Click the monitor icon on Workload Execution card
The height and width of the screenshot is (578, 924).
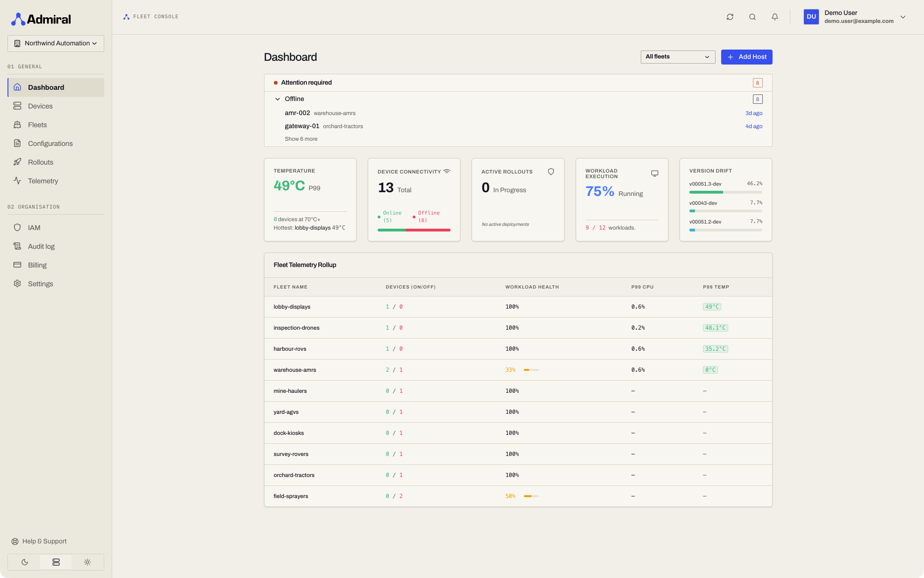click(x=654, y=173)
